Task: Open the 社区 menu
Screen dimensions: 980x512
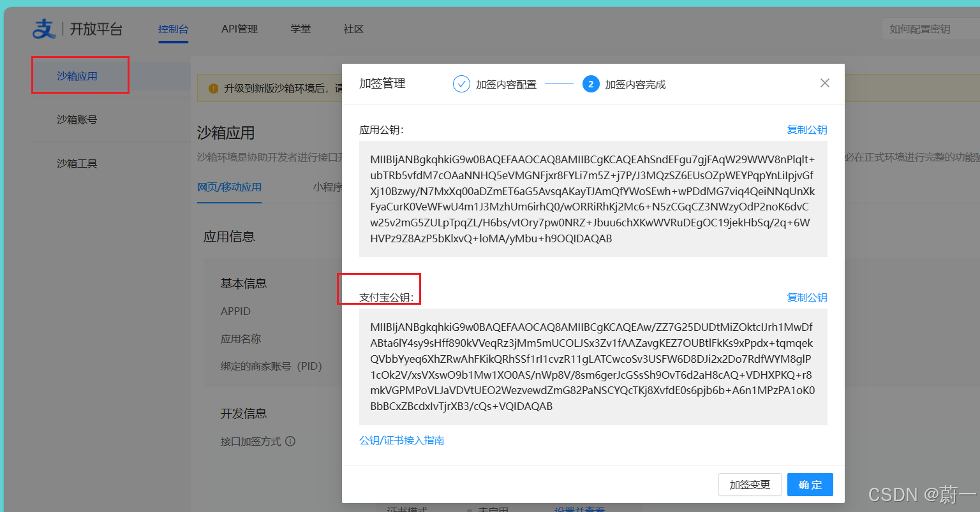Action: point(353,29)
